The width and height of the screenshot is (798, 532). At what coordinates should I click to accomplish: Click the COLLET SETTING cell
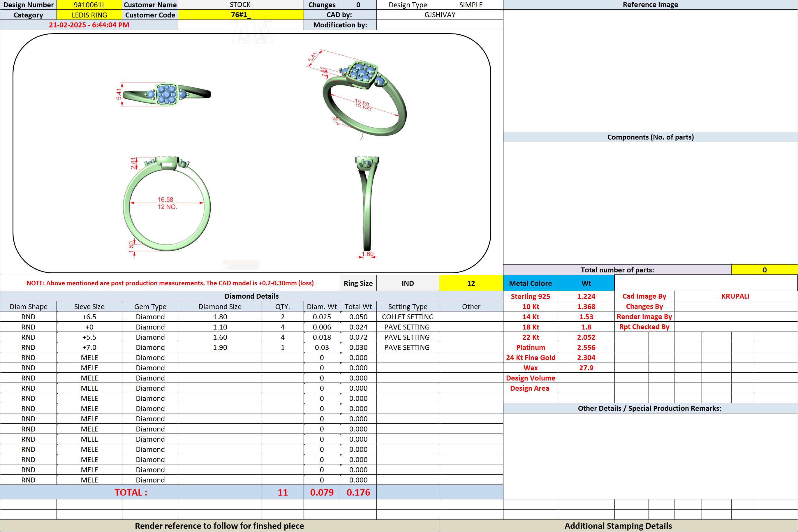pyautogui.click(x=408, y=317)
